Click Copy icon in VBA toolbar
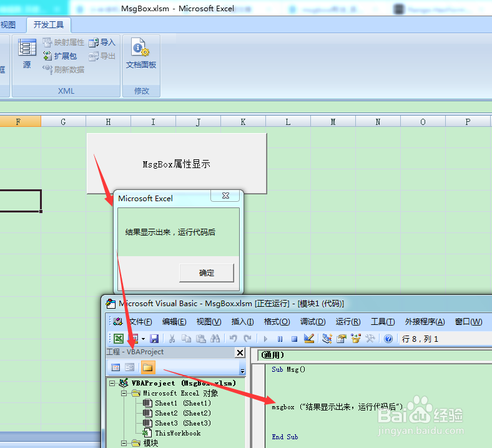 point(187,339)
